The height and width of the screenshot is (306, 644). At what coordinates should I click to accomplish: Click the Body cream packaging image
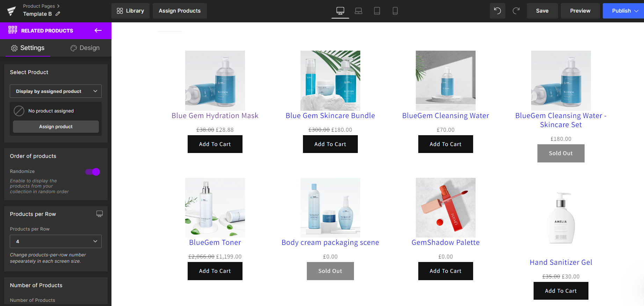coord(330,207)
